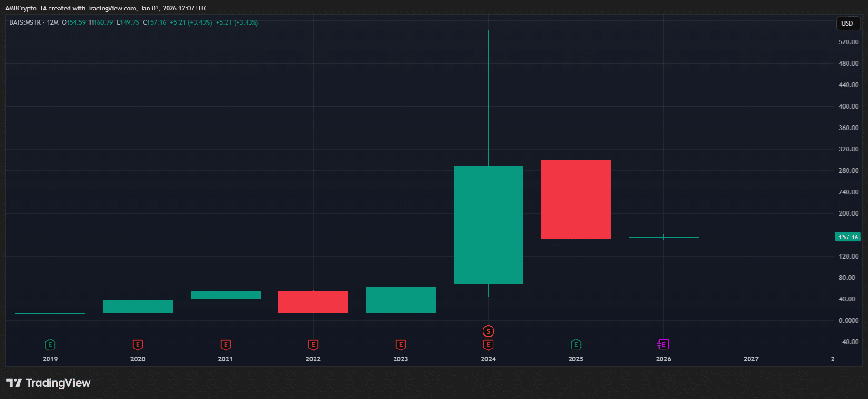
Task: Click the red 2022 candle body
Action: click(313, 302)
